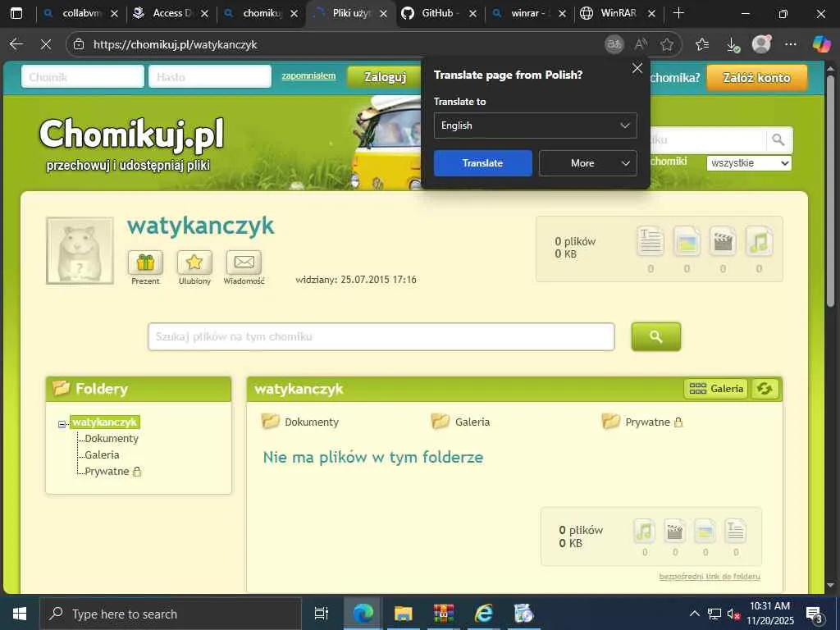Image resolution: width=840 pixels, height=630 pixels.
Task: Open File Explorer from taskbar
Action: (x=403, y=614)
